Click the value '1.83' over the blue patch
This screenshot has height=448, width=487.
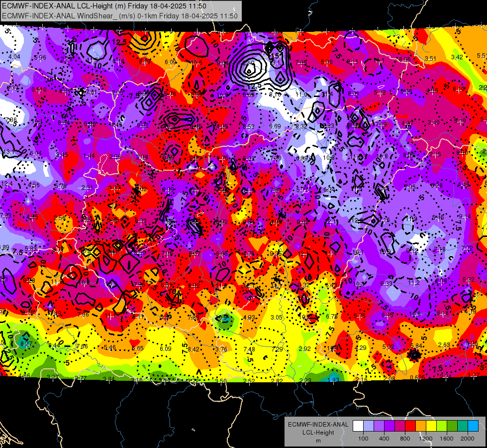333,380
